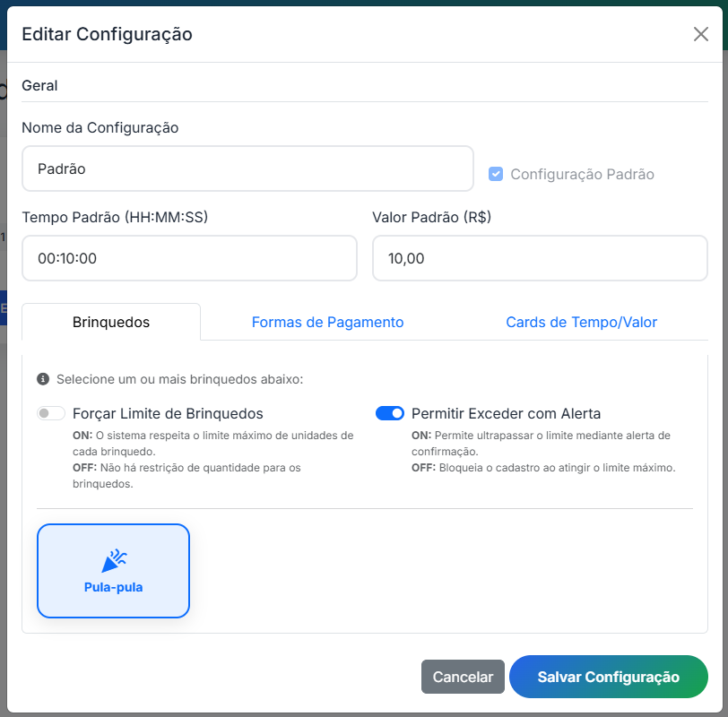
Task: Click inside the Nome da Configuração field
Action: [247, 169]
